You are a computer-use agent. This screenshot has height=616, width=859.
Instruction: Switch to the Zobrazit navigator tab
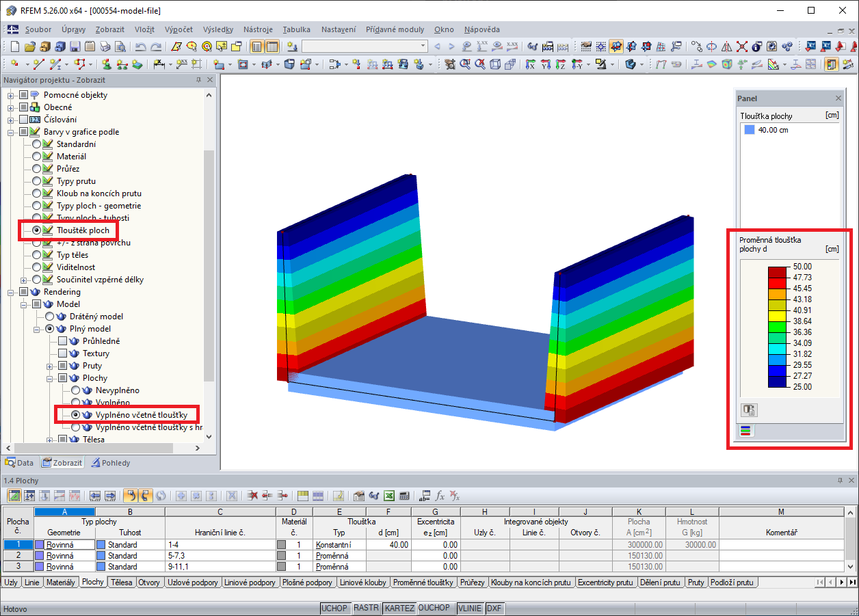tap(62, 463)
